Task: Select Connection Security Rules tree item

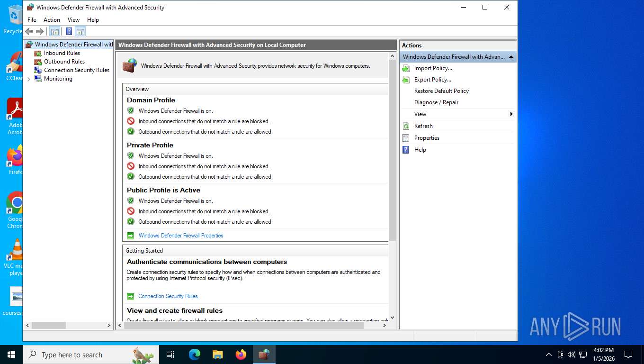Action: 77,70
